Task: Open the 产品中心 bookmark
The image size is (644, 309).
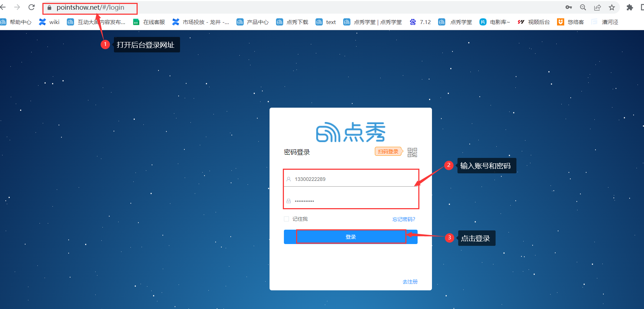Action: 253,22
